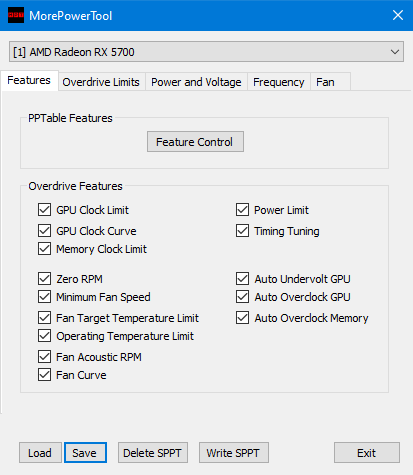Click the MorePowerTool app icon in title bar
Screen dimensions: 413x475
pos(16,15)
